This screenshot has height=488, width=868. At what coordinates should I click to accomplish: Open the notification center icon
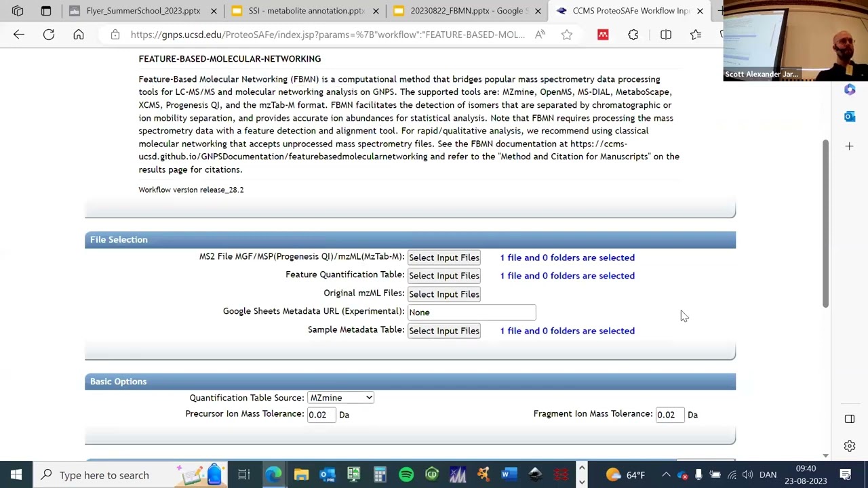click(x=846, y=474)
